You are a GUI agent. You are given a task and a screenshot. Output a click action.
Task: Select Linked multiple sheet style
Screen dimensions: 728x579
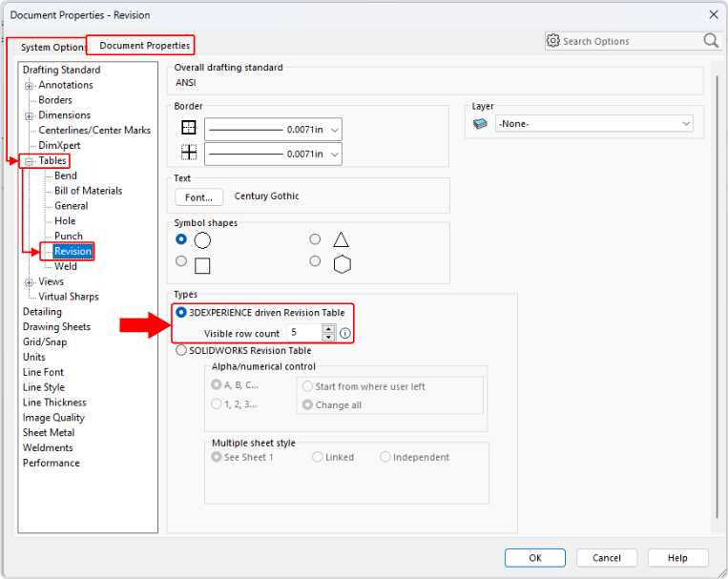[x=318, y=457]
